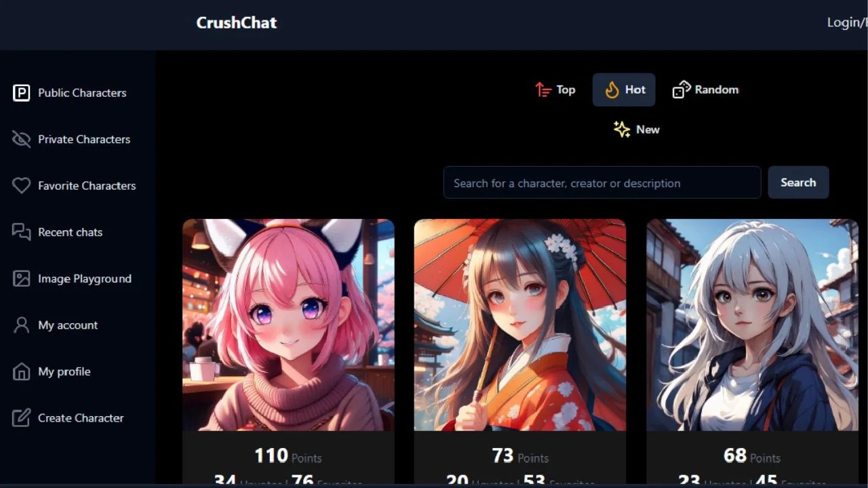Click the Private Characters crossed-eye icon
Viewport: 868px width, 488px height.
(22, 139)
